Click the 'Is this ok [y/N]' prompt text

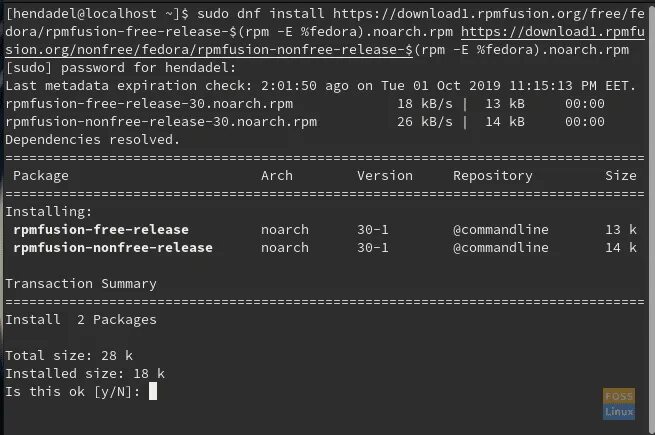pyautogui.click(x=73, y=392)
